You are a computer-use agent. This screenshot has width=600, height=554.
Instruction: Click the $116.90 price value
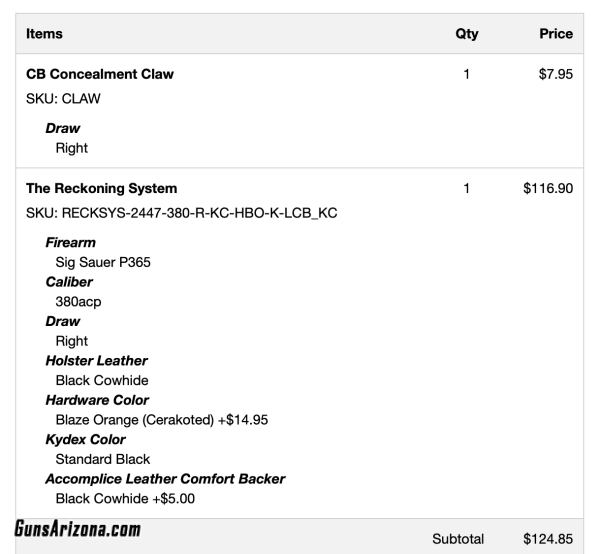548,188
